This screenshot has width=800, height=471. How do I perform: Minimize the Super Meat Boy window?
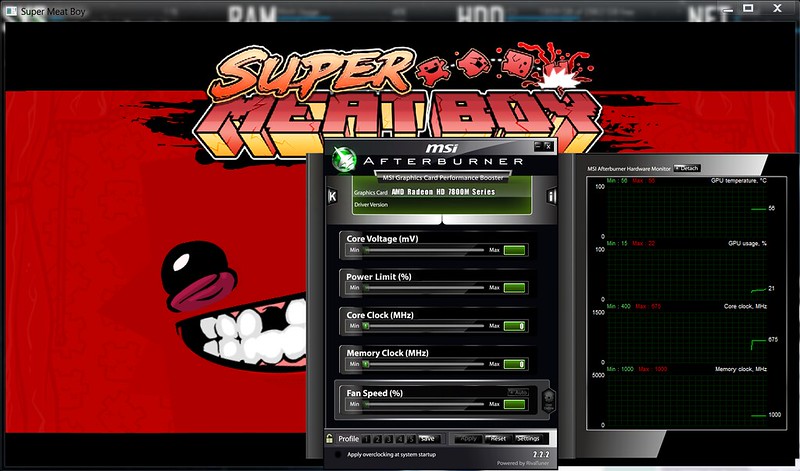pos(728,9)
